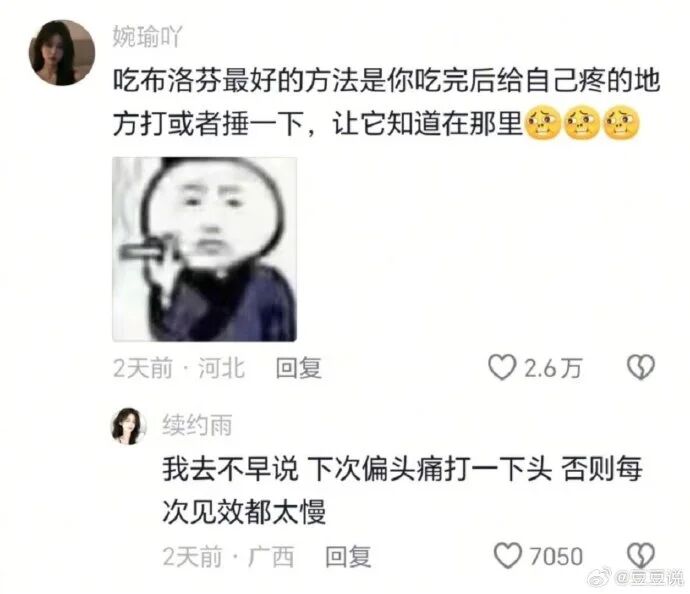Select the 河北 location label
This screenshot has width=690, height=594.
221,368
